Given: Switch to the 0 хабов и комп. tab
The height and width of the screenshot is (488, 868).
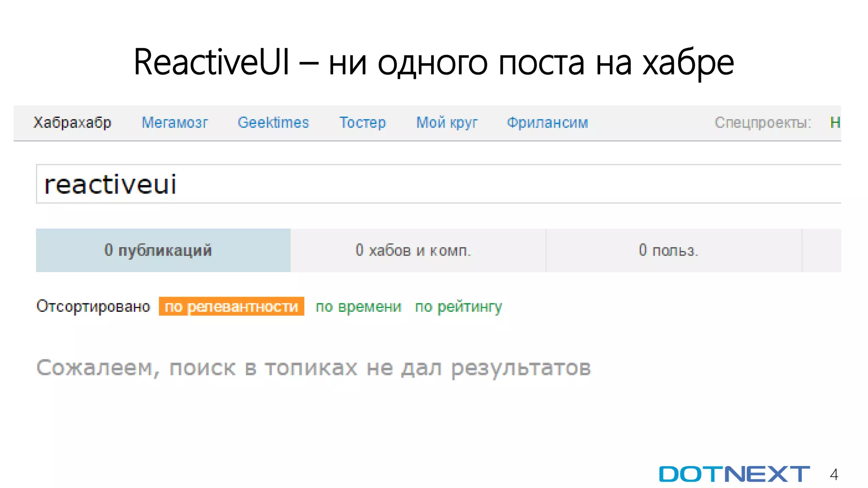Looking at the screenshot, I should [x=418, y=250].
